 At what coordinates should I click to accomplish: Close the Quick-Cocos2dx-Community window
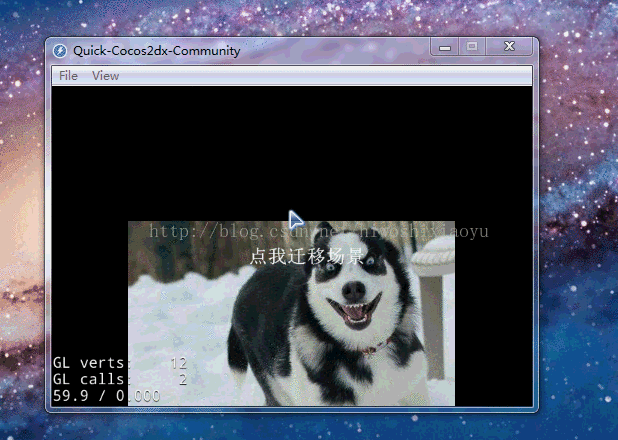[509, 47]
